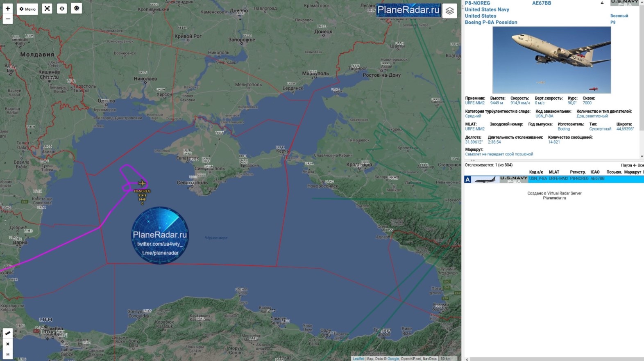Zoom in the map with plus button
This screenshot has width=644, height=361.
tap(8, 9)
